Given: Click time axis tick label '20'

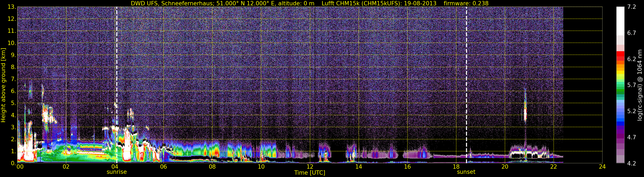Looking at the screenshot, I should pyautogui.click(x=505, y=167).
